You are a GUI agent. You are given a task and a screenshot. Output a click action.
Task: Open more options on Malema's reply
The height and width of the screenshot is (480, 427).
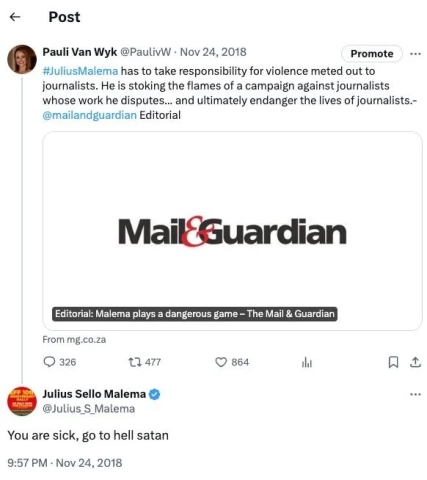pos(415,394)
